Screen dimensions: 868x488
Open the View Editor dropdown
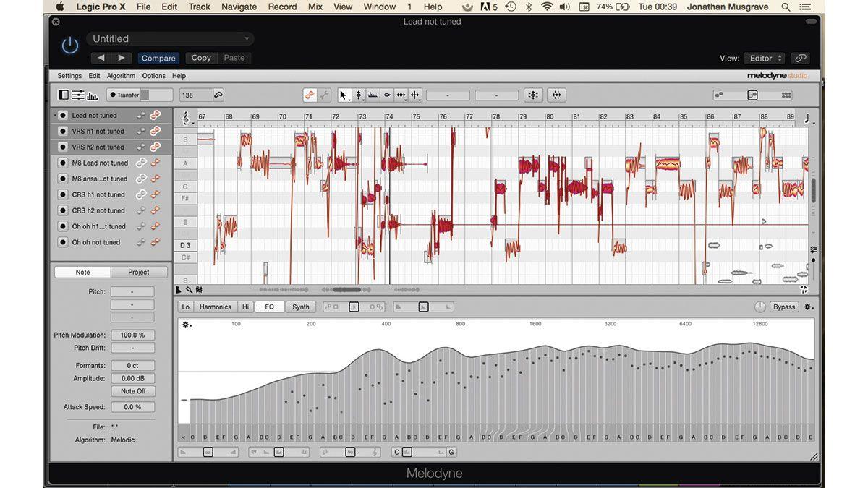pyautogui.click(x=764, y=59)
